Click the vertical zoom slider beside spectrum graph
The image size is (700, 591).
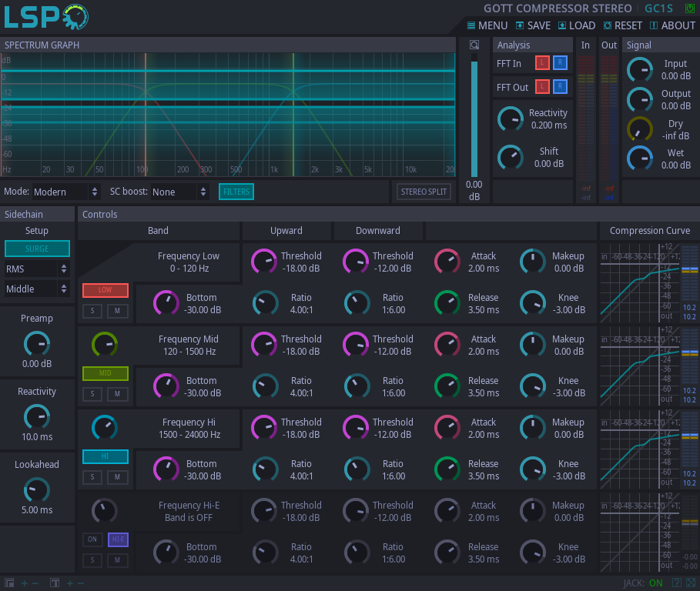[x=474, y=115]
